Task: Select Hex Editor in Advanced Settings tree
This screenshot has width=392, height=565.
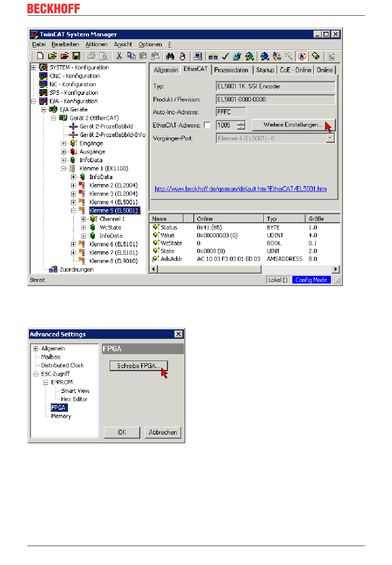Action: [74, 400]
